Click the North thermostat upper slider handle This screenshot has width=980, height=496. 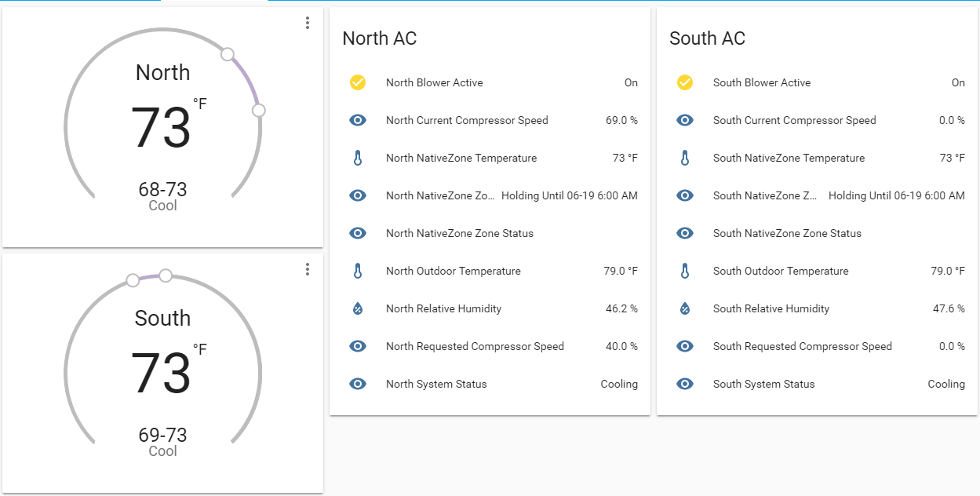228,54
